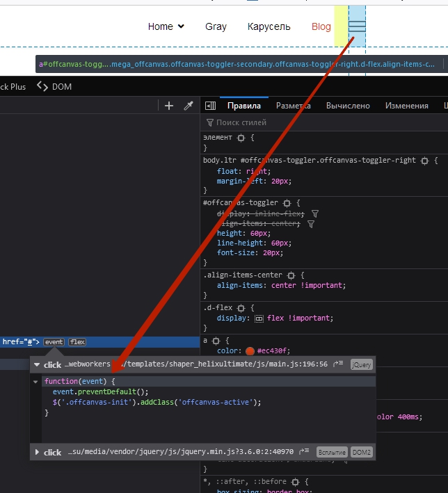Image resolution: width=448 pixels, height=493 pixels.
Task: Click the offcanvas hamburger menu icon
Action: 357,26
